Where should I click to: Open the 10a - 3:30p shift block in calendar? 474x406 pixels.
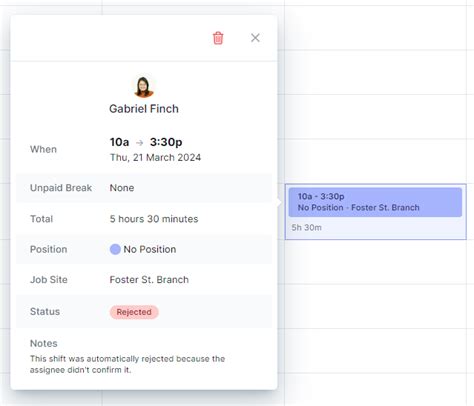(375, 202)
